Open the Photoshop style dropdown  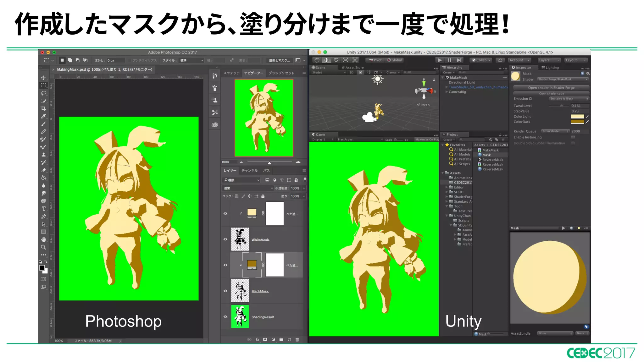[192, 60]
